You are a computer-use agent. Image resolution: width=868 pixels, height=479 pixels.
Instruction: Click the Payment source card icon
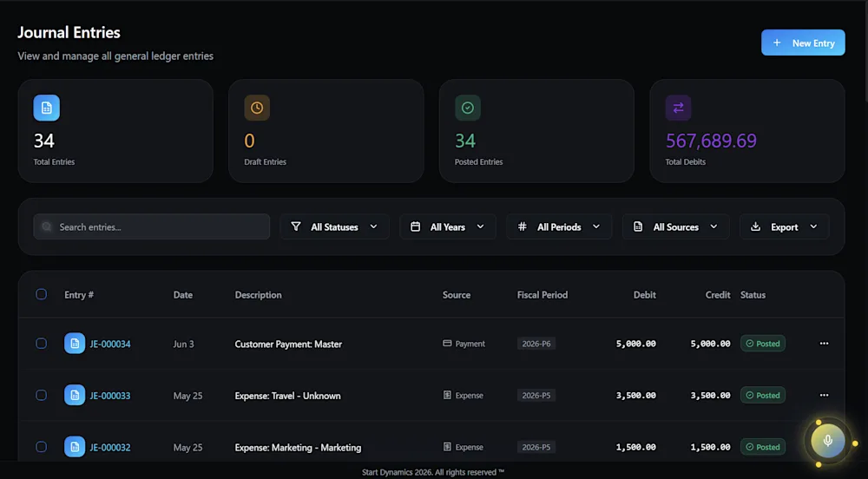point(447,344)
